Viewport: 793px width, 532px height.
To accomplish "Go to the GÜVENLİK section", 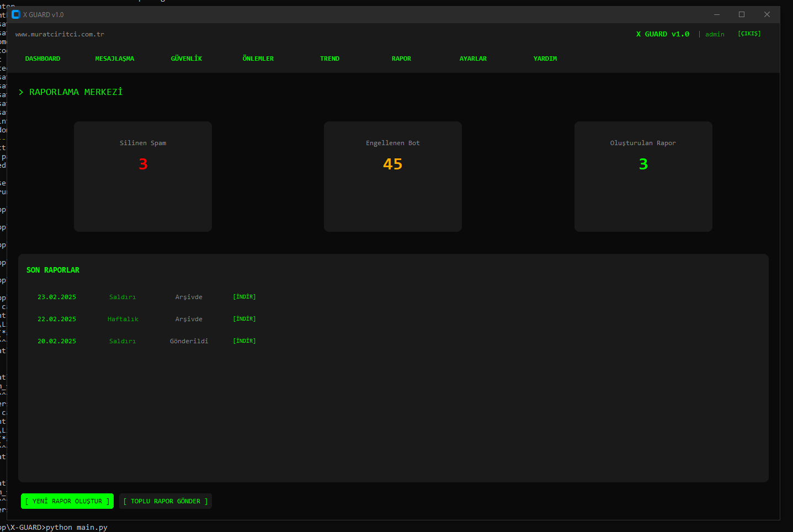I will tap(187, 58).
